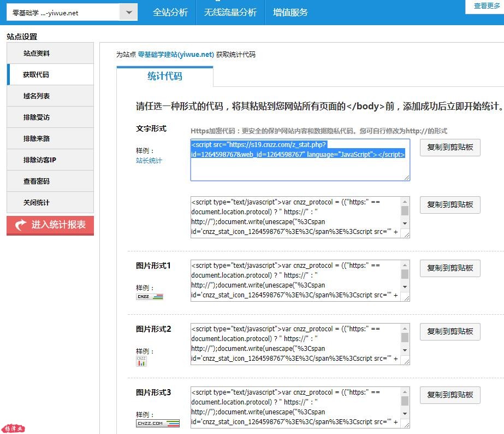Click 查看更多 link at top right

(x=487, y=6)
